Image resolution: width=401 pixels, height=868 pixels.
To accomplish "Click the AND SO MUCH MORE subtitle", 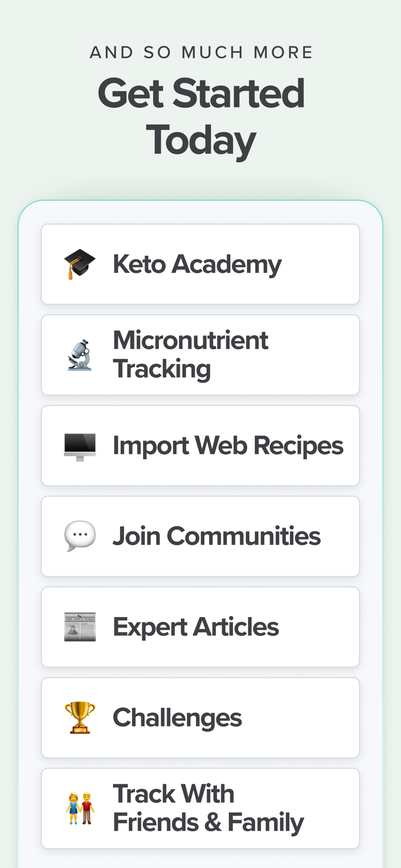I will pyautogui.click(x=201, y=53).
